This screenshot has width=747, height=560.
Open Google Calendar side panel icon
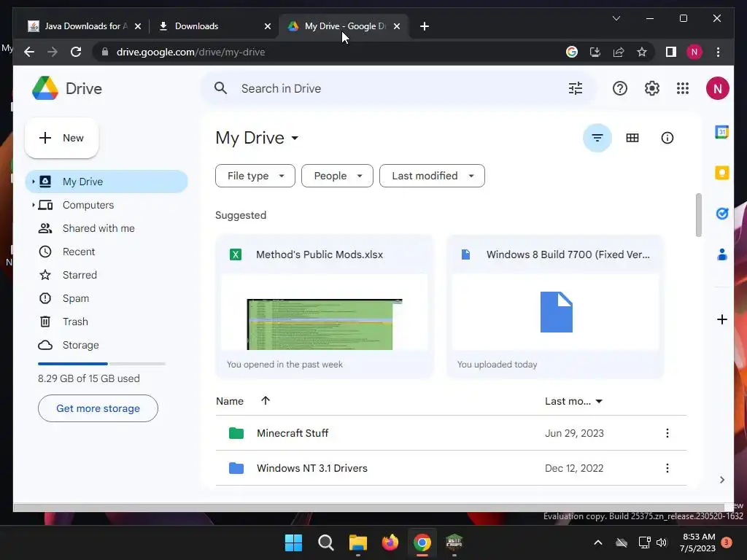(x=721, y=131)
